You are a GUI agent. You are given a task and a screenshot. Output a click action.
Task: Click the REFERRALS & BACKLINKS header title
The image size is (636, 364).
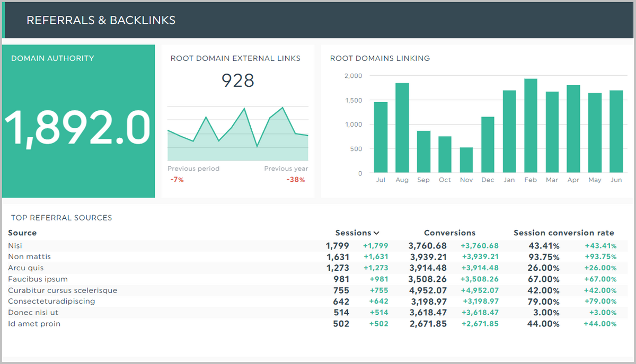tap(101, 20)
